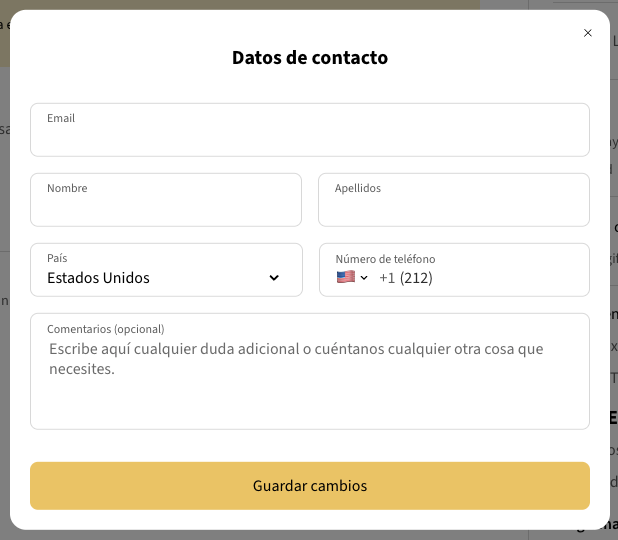Click the Comentarios (opcional) label
Viewport: 618px width, 540px height.
point(105,329)
